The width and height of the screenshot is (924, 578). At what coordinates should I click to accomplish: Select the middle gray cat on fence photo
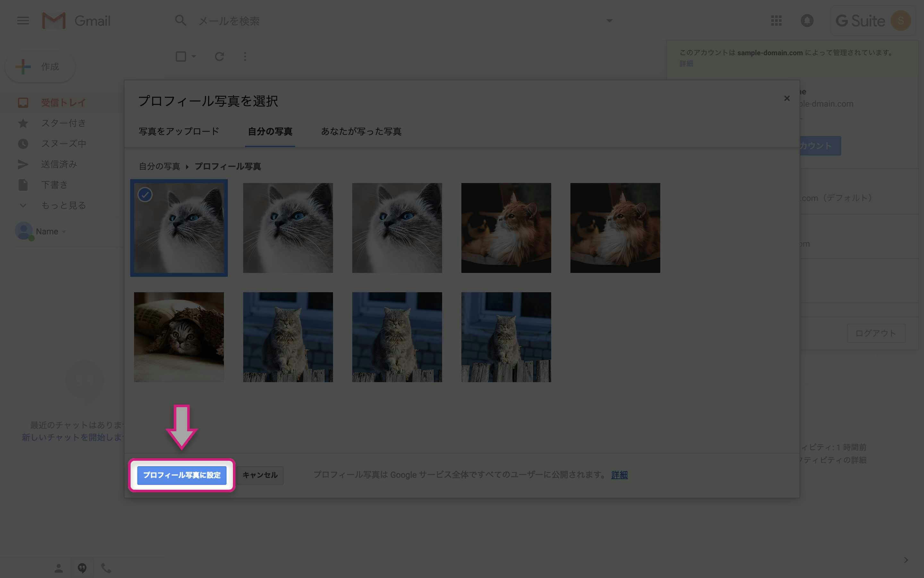coord(397,337)
